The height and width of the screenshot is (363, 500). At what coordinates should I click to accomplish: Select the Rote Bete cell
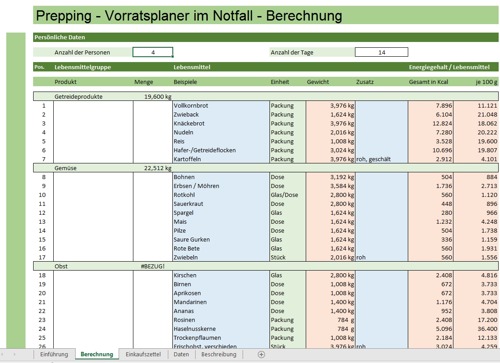point(221,249)
